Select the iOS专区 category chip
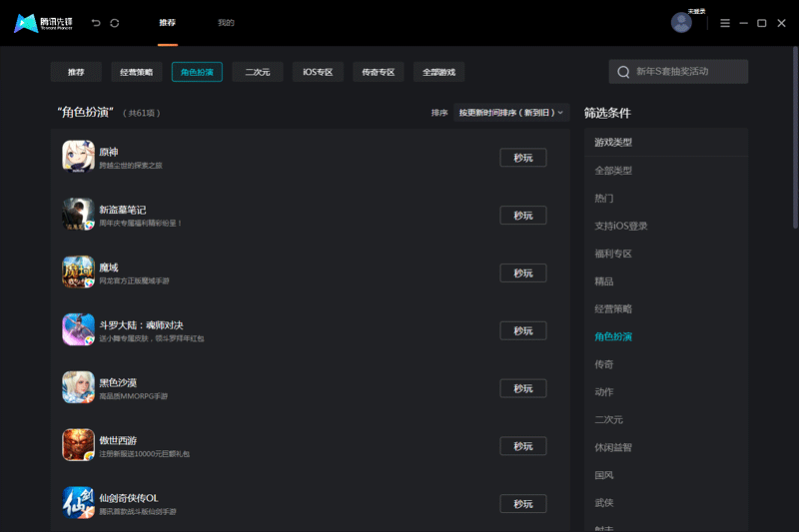 coord(318,72)
